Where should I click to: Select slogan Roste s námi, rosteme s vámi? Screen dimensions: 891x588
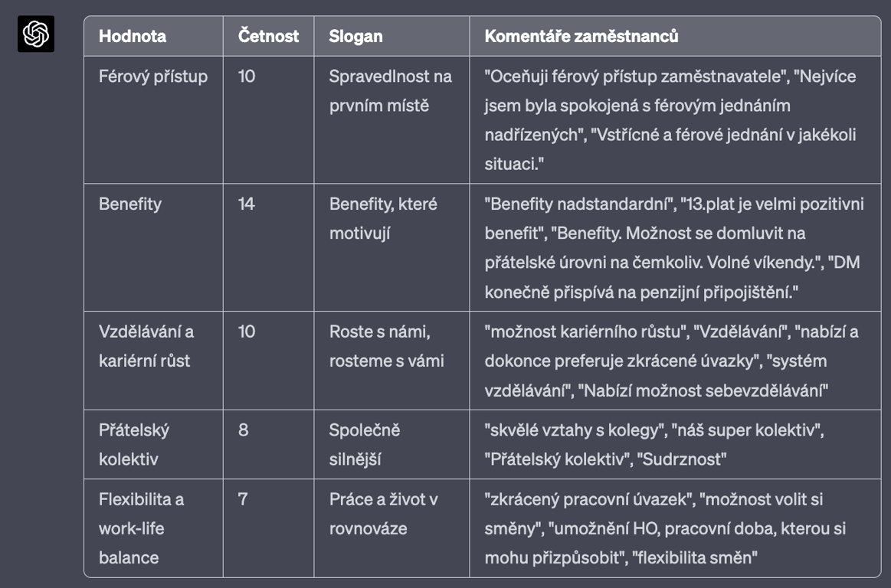pyautogui.click(x=386, y=346)
